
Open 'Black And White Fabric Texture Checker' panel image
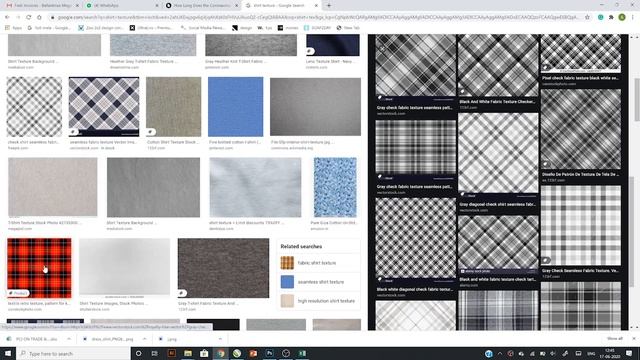point(498,65)
